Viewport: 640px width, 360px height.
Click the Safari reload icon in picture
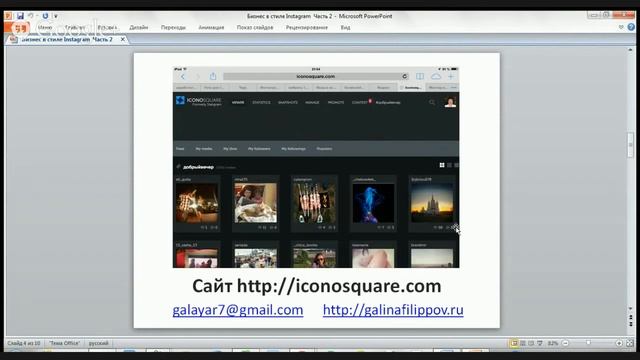(x=404, y=76)
